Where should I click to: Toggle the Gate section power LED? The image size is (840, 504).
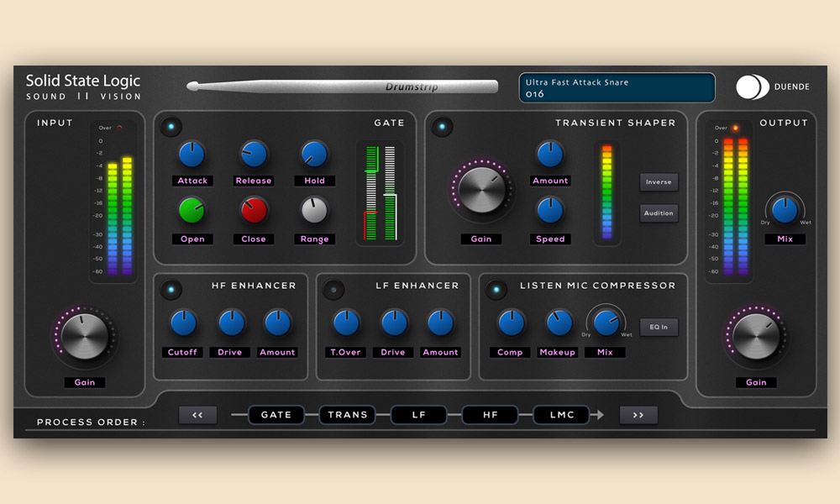171,127
